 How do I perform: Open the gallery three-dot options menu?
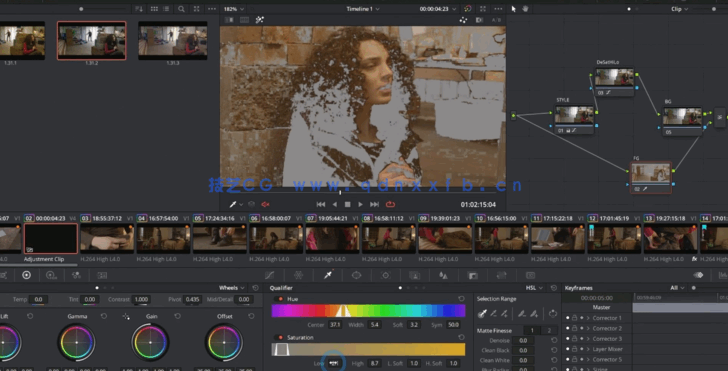tap(212, 9)
